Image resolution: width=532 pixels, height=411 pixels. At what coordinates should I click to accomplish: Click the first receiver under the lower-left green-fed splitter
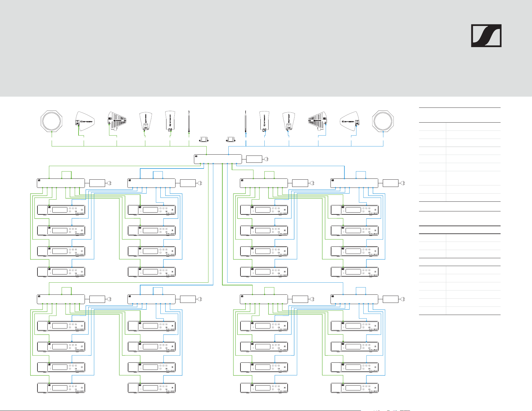[x=61, y=326]
